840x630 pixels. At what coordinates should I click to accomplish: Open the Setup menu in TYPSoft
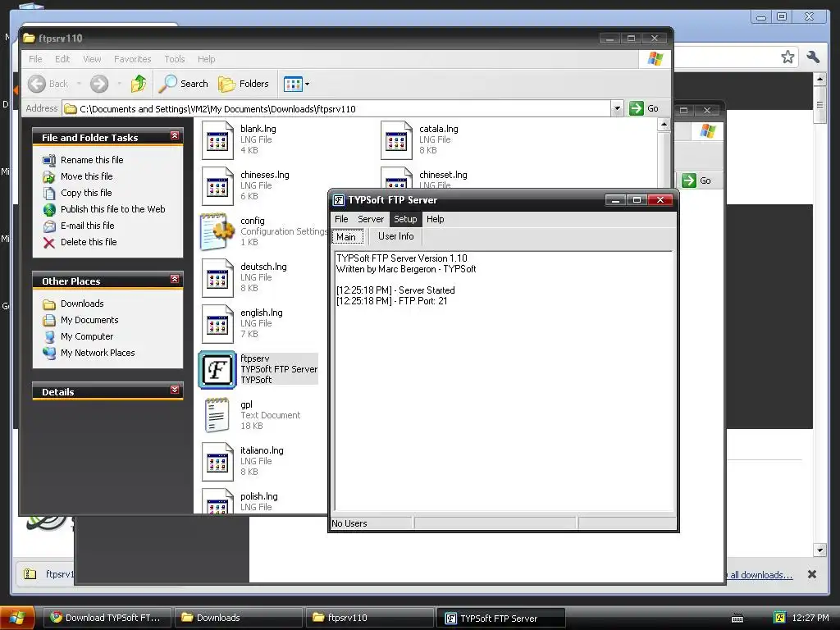405,219
